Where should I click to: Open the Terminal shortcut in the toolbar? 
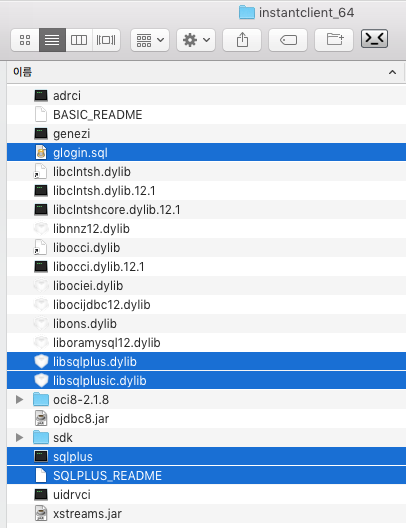click(374, 39)
